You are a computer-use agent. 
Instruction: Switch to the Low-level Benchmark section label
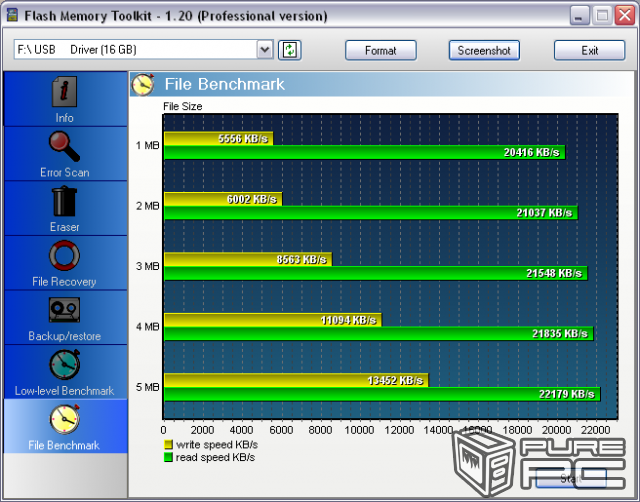64,391
